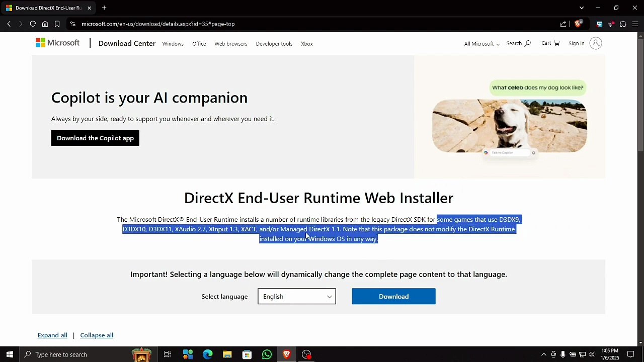Image resolution: width=644 pixels, height=362 pixels.
Task: Click the page vertical scrollbar thumb
Action: (640, 94)
